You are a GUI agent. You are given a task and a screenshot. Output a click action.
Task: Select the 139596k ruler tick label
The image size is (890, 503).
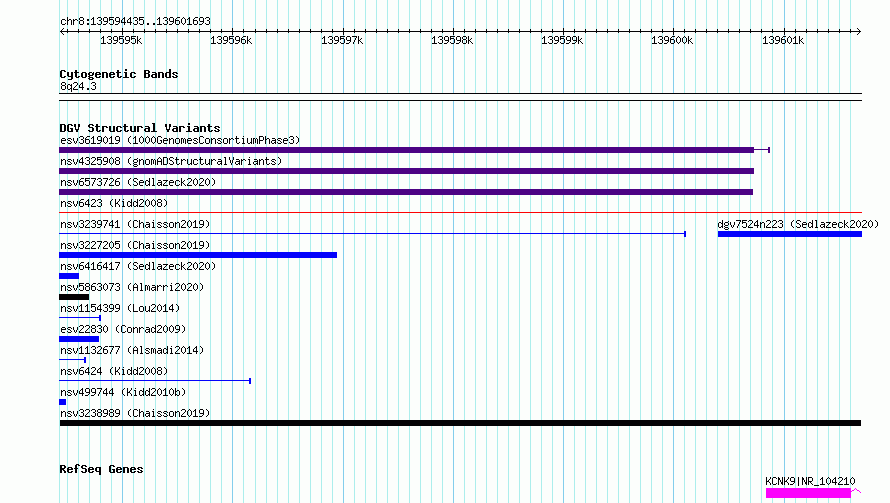(x=231, y=40)
